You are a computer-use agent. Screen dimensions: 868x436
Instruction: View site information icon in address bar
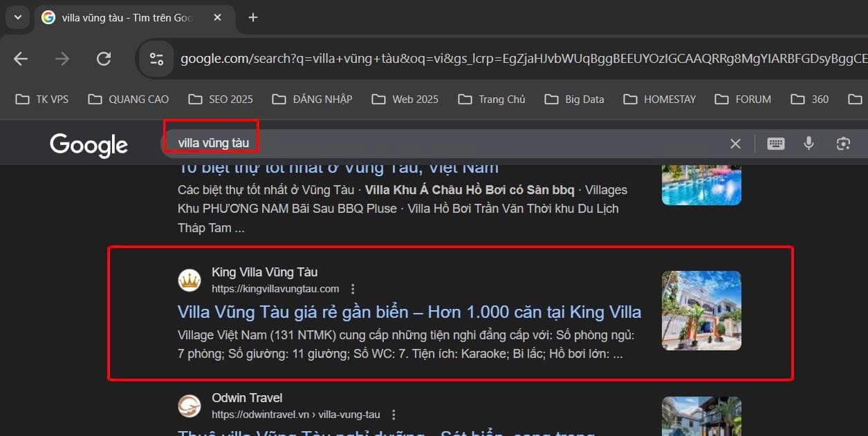[156, 59]
